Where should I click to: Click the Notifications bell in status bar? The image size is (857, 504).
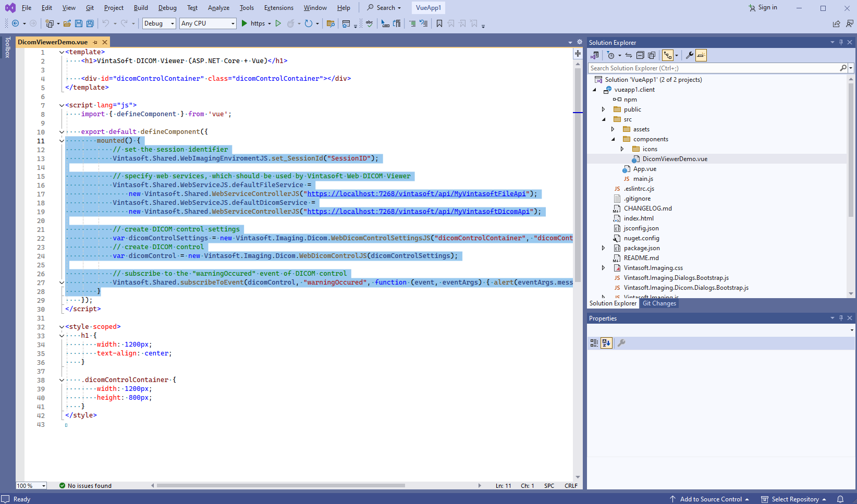(x=840, y=499)
